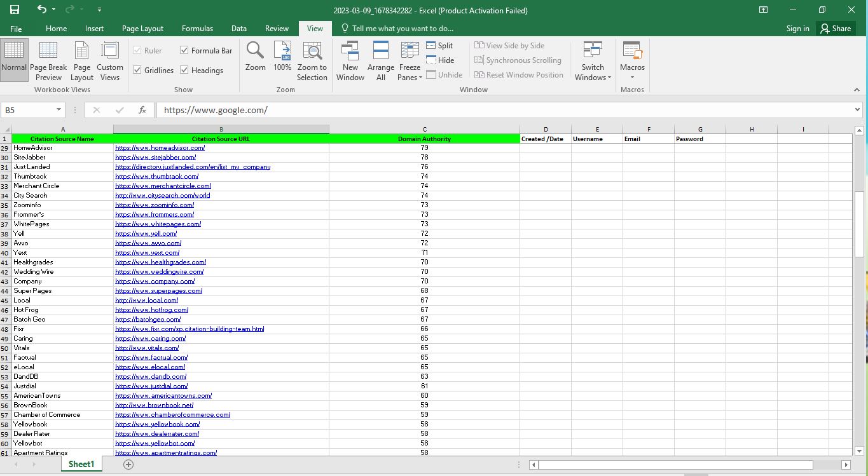Open the Formulas tab
Viewport: 868px width, 476px height.
197,29
